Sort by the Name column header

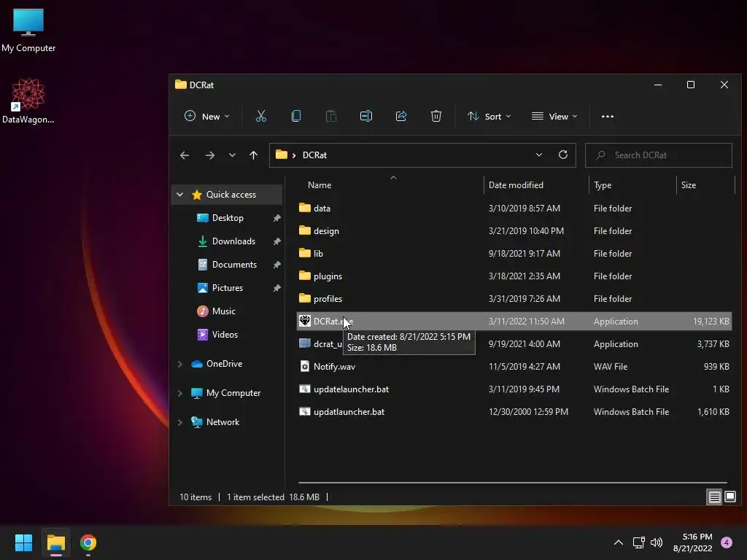[391, 185]
